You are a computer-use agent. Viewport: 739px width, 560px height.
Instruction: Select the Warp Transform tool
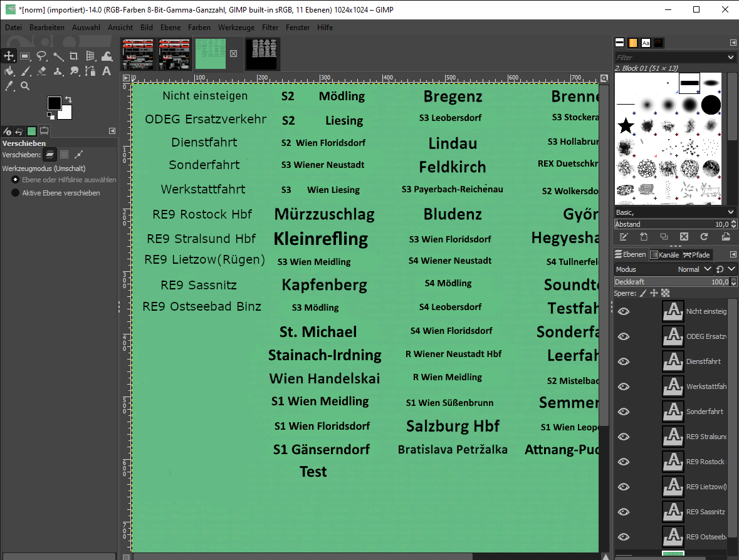click(107, 56)
